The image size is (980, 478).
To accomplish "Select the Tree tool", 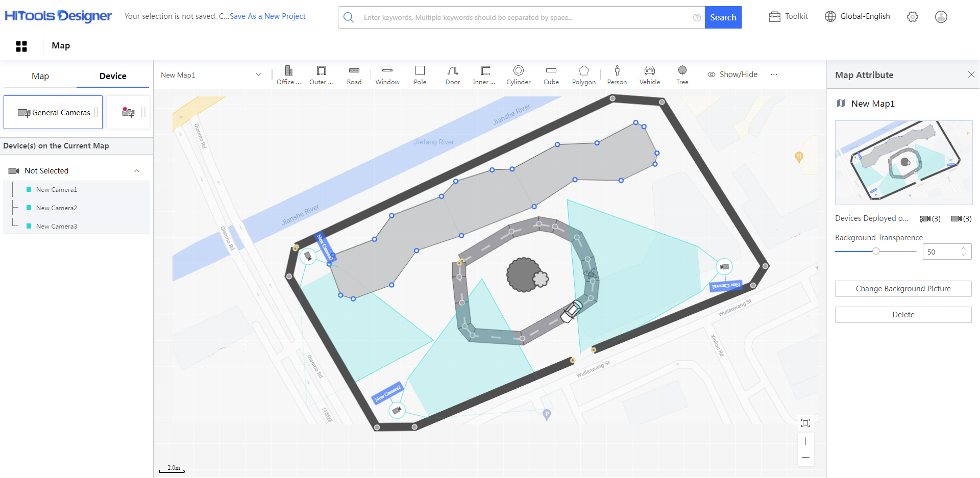I will coord(682,74).
